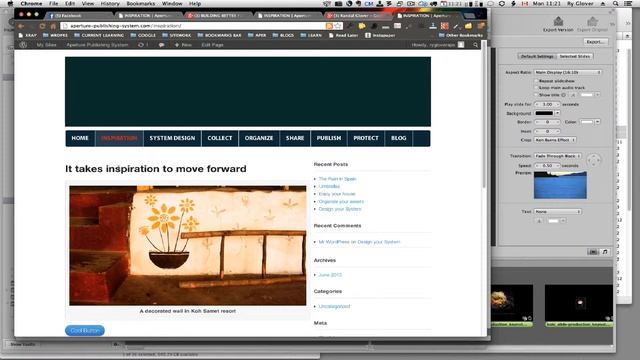This screenshot has width=640, height=360.
Task: Bookmark the page with the star icon
Action: tap(338, 26)
